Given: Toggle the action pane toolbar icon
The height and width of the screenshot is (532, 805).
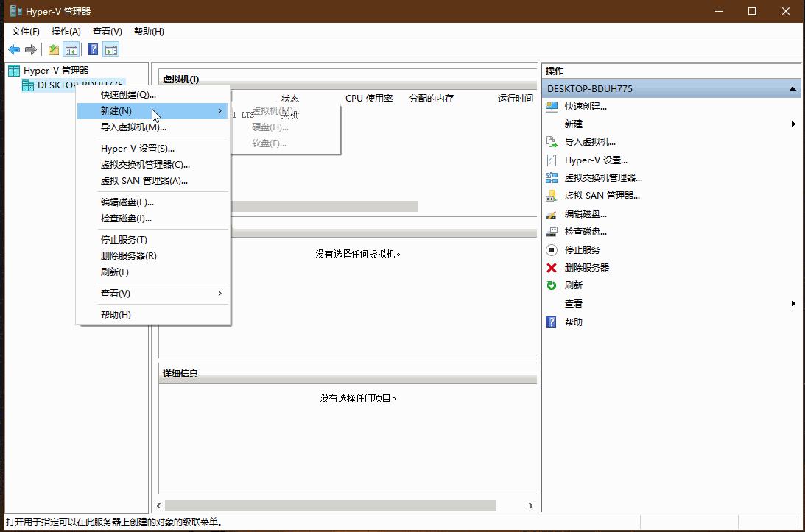Looking at the screenshot, I should [111, 49].
